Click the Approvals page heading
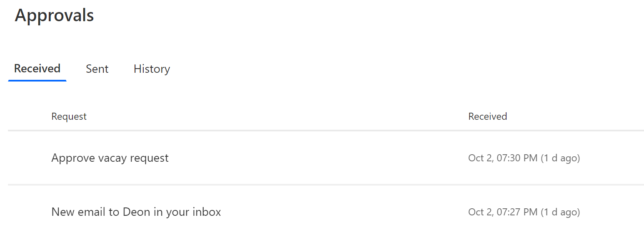 [x=54, y=15]
